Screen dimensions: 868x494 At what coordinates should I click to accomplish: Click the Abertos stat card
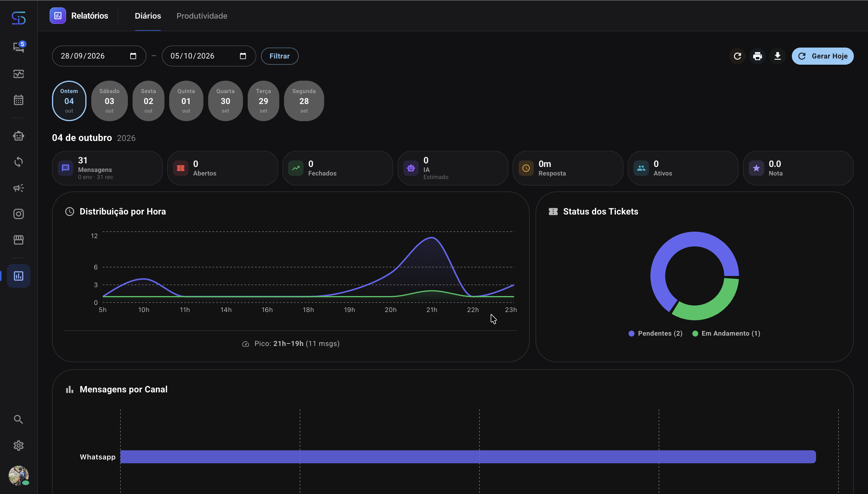[x=222, y=168]
